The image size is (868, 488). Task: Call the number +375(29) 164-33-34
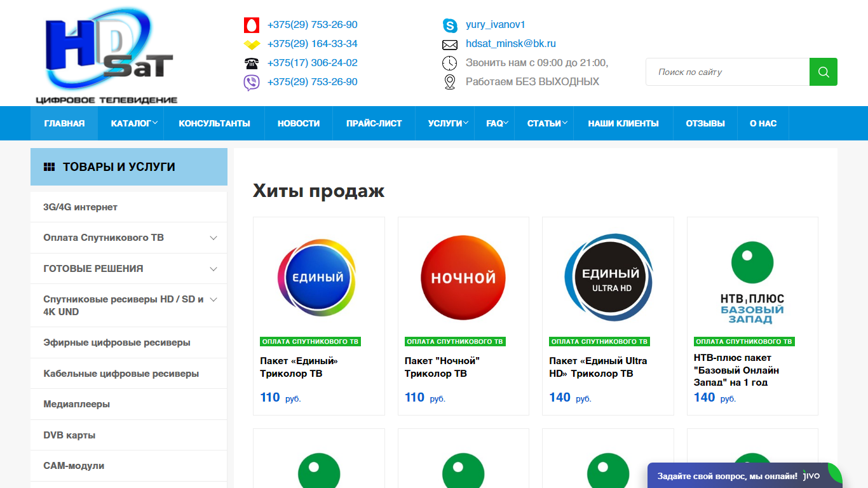312,44
